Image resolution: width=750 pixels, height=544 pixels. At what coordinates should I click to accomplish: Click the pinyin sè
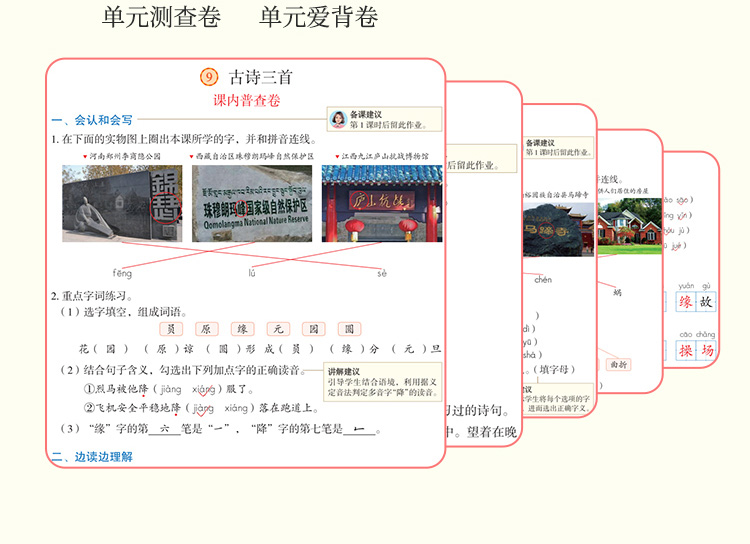click(x=382, y=273)
